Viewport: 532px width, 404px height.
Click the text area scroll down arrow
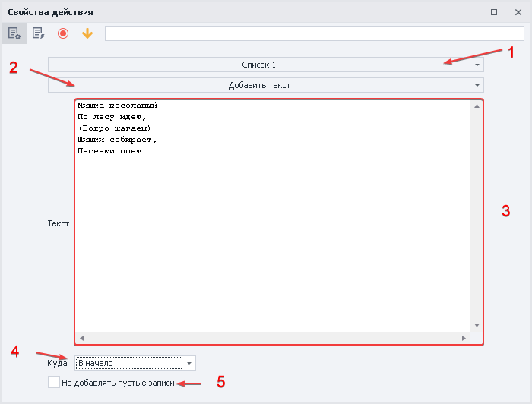(477, 325)
